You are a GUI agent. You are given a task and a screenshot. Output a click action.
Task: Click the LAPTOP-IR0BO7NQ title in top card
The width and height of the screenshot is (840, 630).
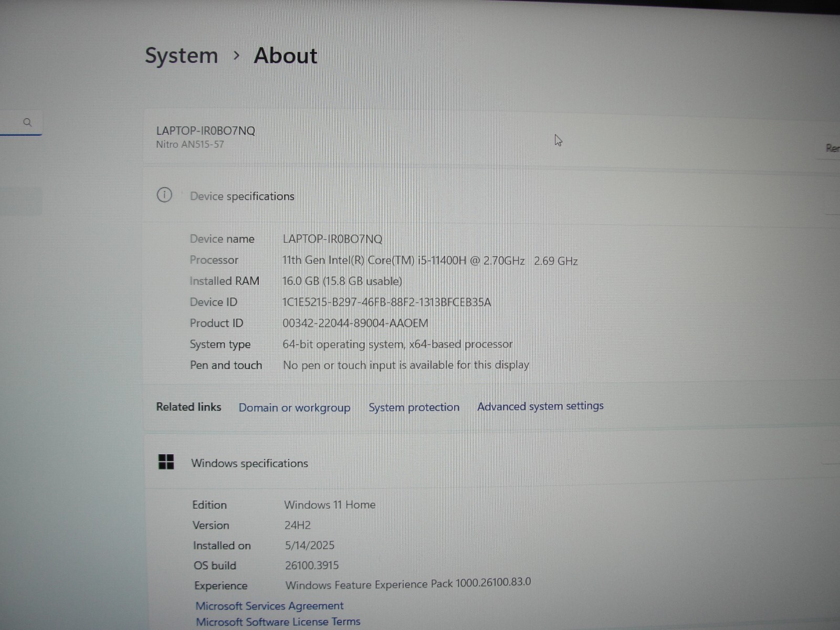(205, 131)
